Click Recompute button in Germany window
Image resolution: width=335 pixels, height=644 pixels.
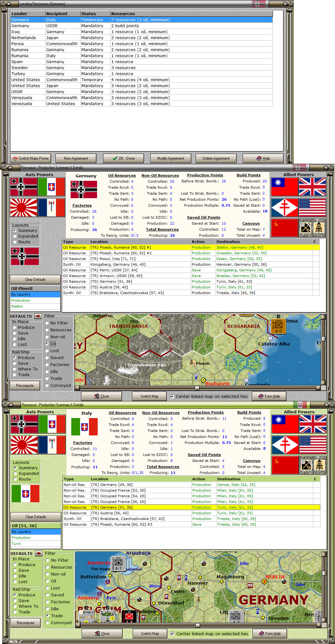pyautogui.click(x=25, y=386)
